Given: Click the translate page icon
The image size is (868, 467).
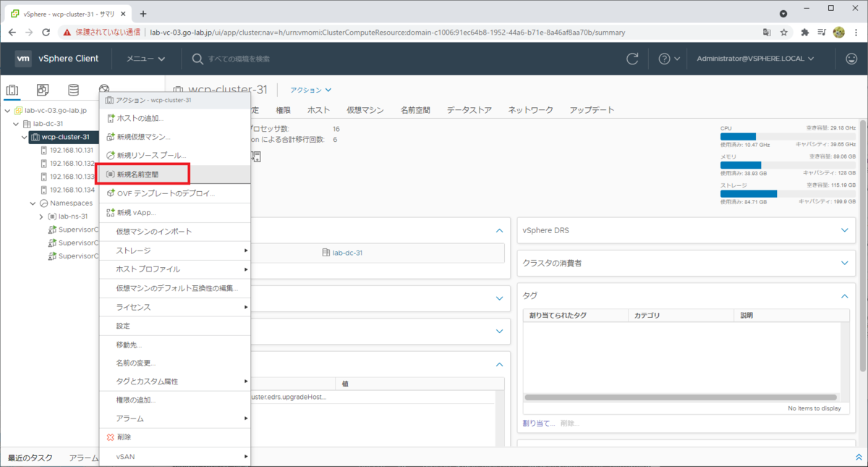Looking at the screenshot, I should [767, 33].
